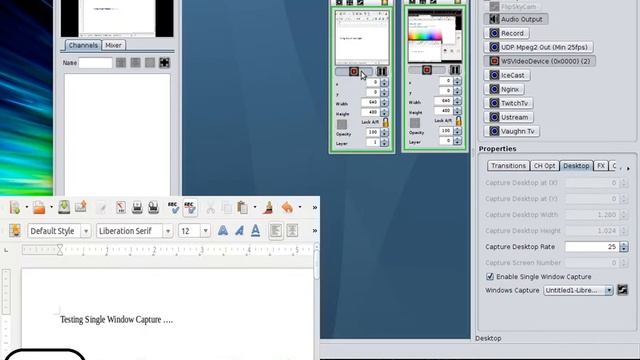Click the Paste clipboard icon in Writer
Image resolution: width=640 pixels, height=360 pixels.
coord(242,208)
